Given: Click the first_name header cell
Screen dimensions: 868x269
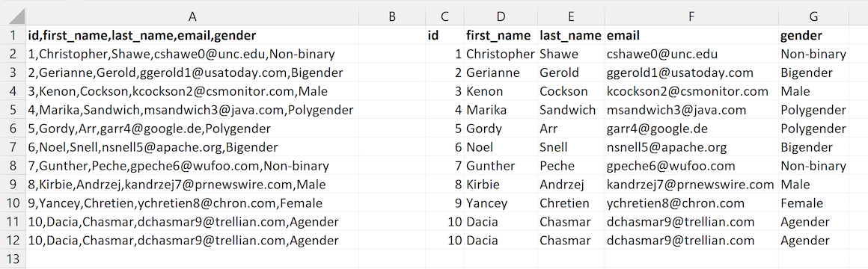Looking at the screenshot, I should click(x=501, y=35).
